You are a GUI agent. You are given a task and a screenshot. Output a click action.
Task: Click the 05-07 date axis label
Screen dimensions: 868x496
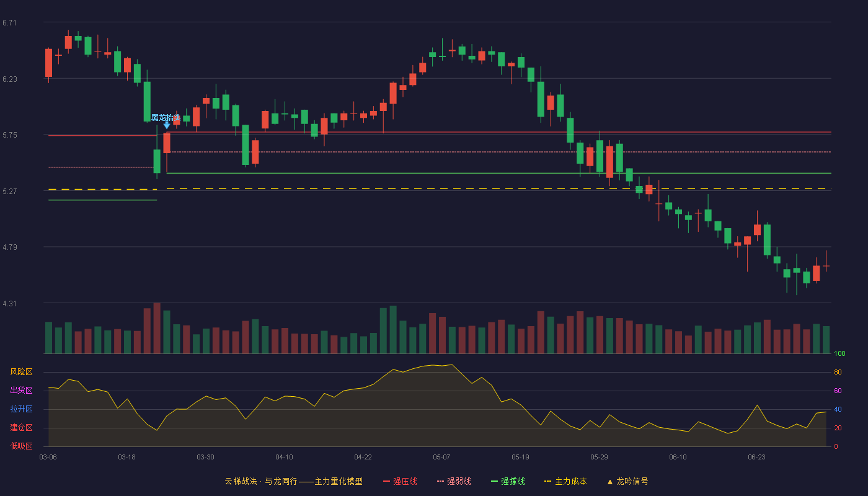pos(441,457)
